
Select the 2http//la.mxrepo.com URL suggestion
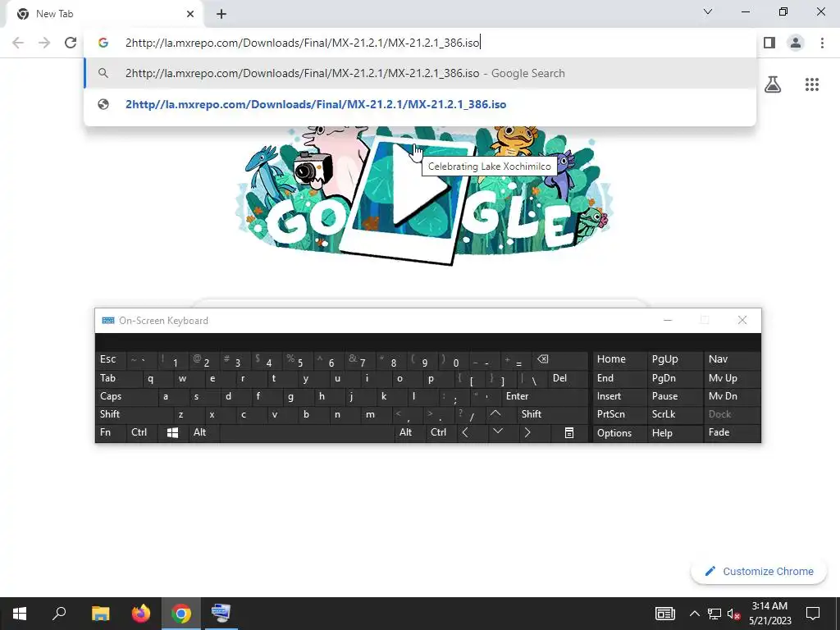click(x=420, y=104)
